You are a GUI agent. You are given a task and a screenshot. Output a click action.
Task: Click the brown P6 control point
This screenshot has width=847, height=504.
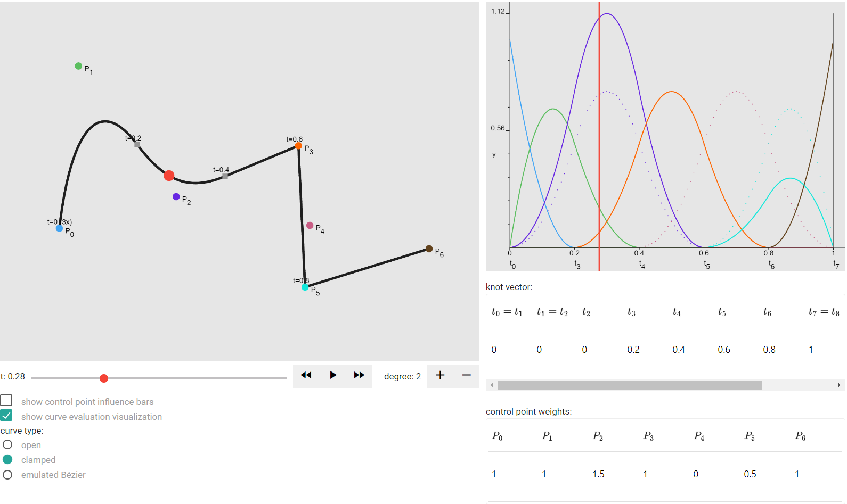[429, 249]
